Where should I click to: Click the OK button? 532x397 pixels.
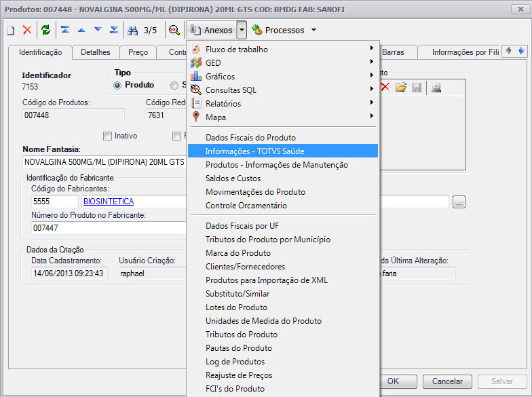point(398,381)
